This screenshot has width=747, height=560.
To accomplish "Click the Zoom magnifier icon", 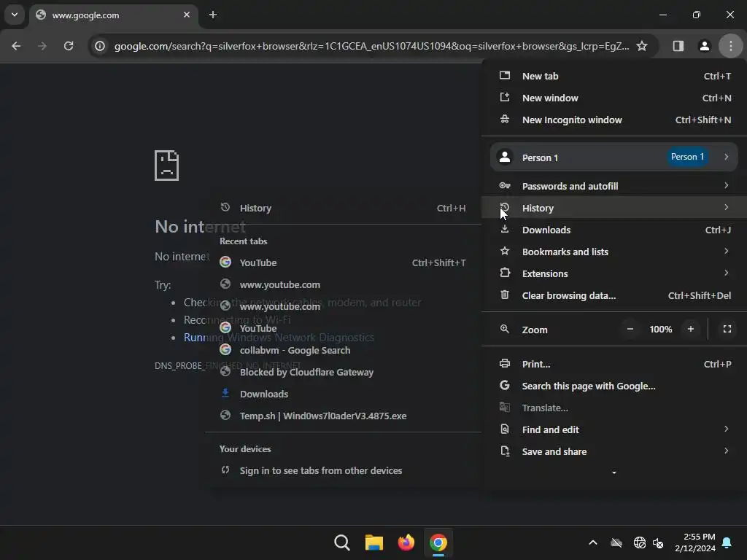I will [x=505, y=329].
